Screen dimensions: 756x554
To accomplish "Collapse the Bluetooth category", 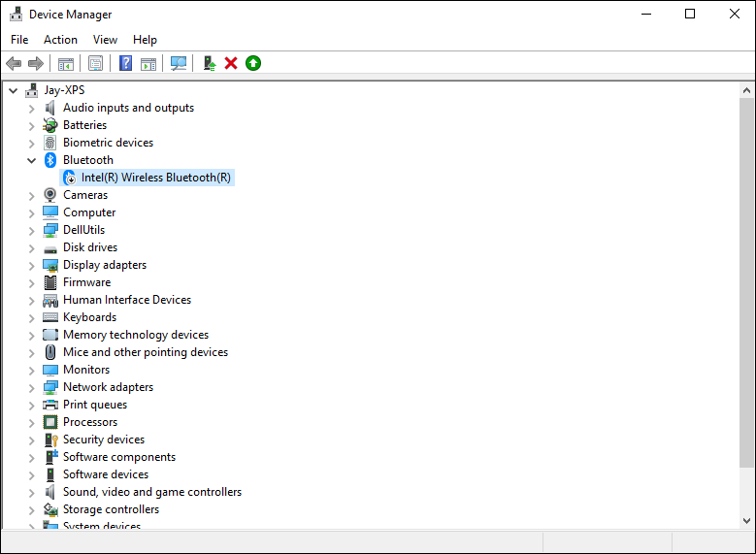I will (31, 160).
